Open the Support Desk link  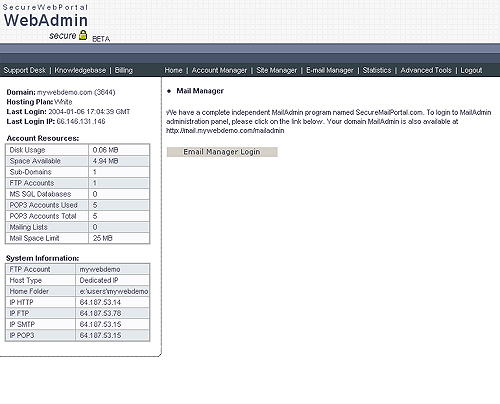(x=24, y=70)
